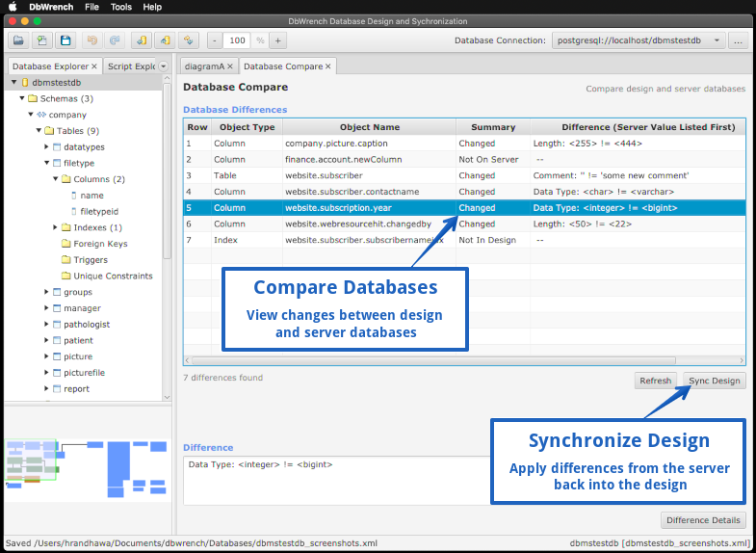Click the zoom percentage field showing 100
756x553 pixels.
237,40
